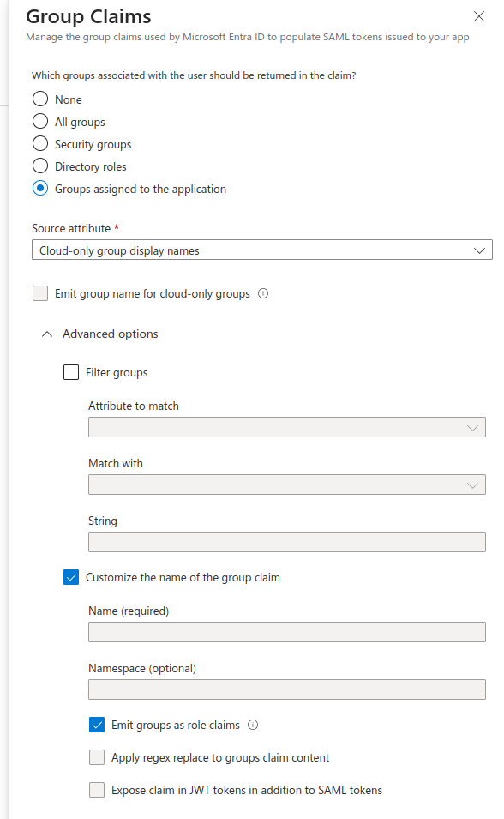The image size is (504, 819).
Task: Enable Emit group name for cloud-only groups
Action: 40,293
